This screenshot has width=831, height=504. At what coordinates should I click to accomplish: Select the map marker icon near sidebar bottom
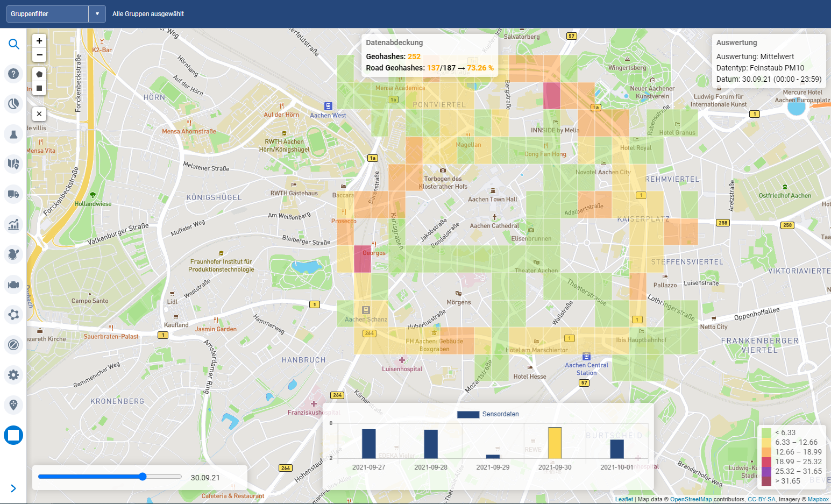tap(13, 405)
